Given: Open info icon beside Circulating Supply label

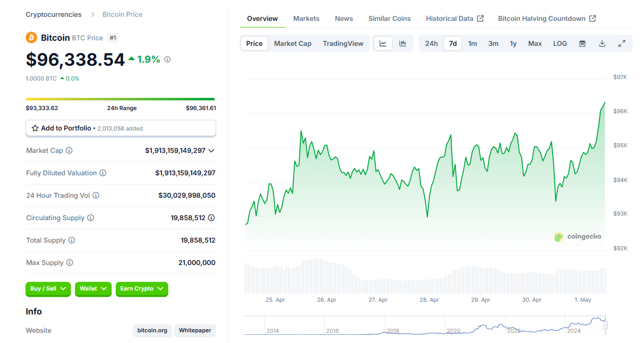Looking at the screenshot, I should click(91, 218).
